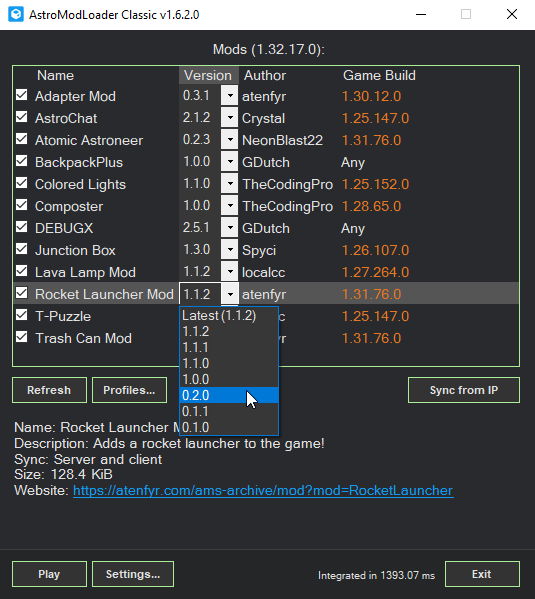Sort by Game Build column header
The image size is (535, 599).
click(x=379, y=75)
